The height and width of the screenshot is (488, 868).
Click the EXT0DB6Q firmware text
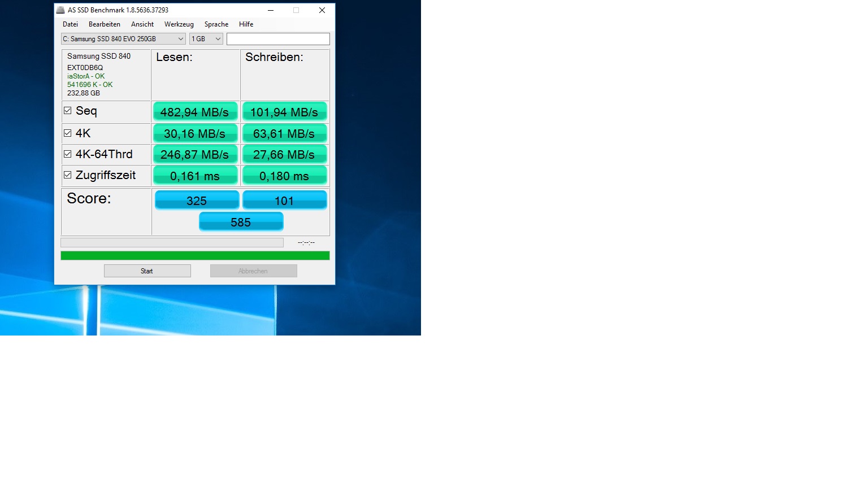tap(85, 68)
